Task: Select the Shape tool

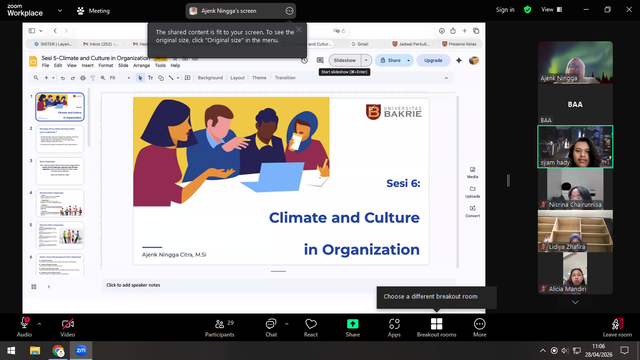Action: pyautogui.click(x=161, y=78)
